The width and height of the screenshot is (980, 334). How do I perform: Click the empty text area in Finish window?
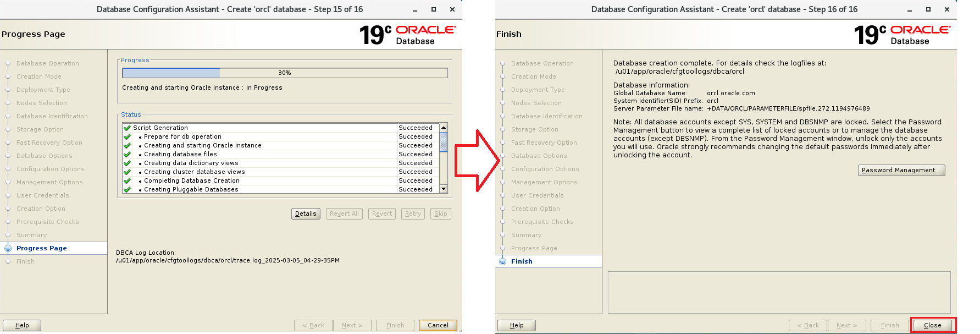779,292
